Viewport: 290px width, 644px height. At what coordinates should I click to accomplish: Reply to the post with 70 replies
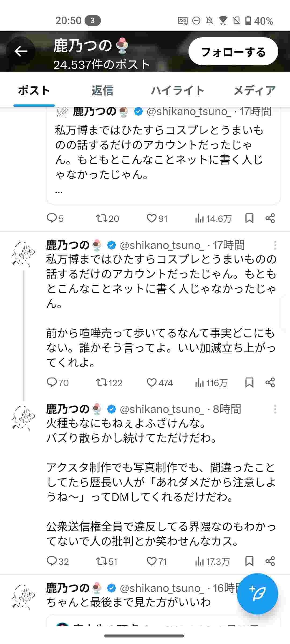[52, 382]
